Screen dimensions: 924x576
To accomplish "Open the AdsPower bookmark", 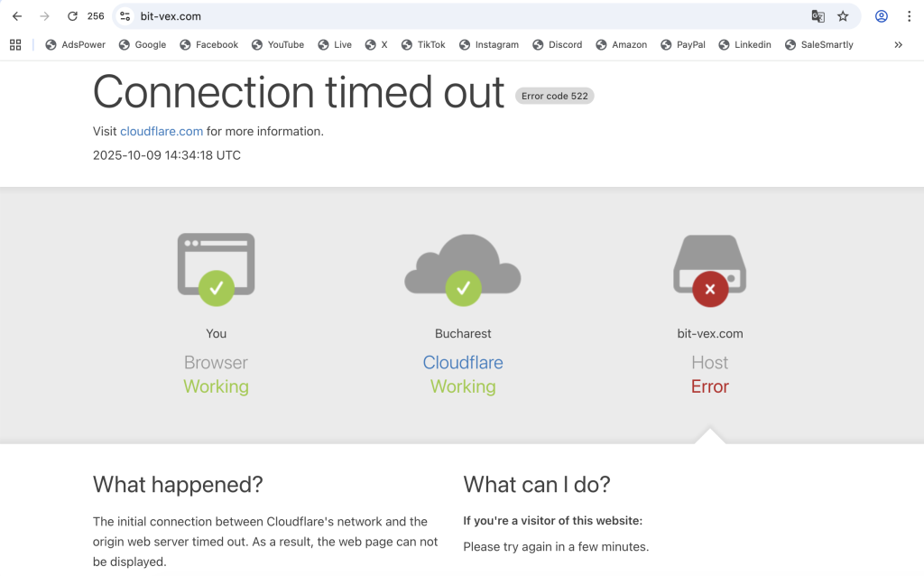I will (76, 44).
